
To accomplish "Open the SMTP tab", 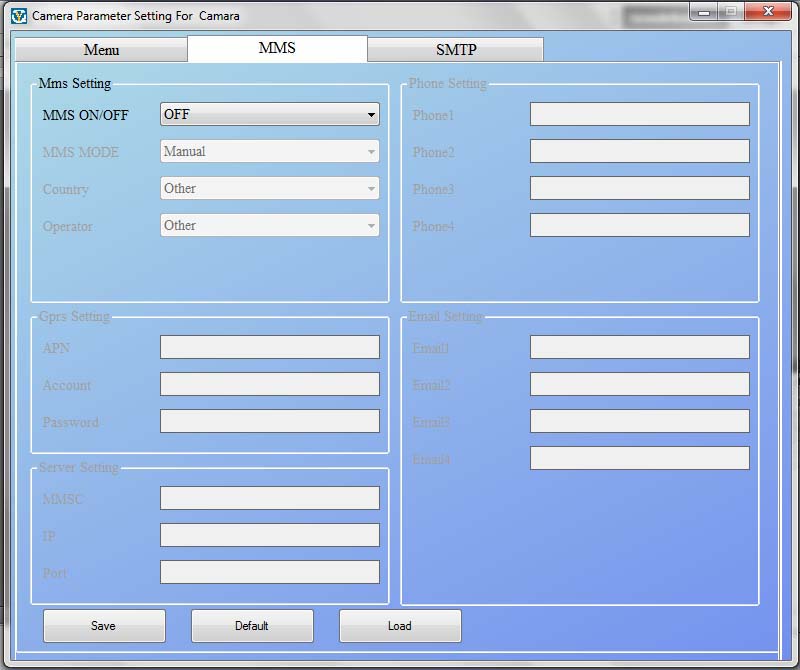I will tap(455, 50).
